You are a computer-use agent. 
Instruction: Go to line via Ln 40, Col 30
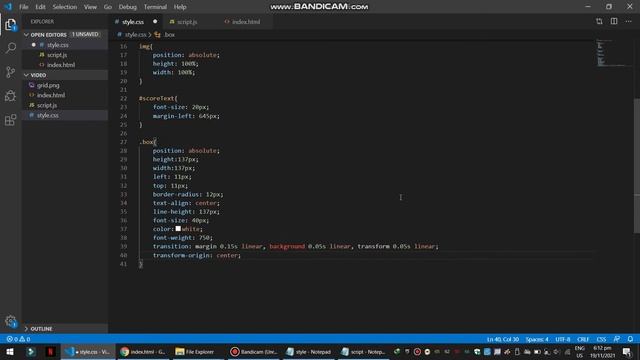pyautogui.click(x=502, y=339)
